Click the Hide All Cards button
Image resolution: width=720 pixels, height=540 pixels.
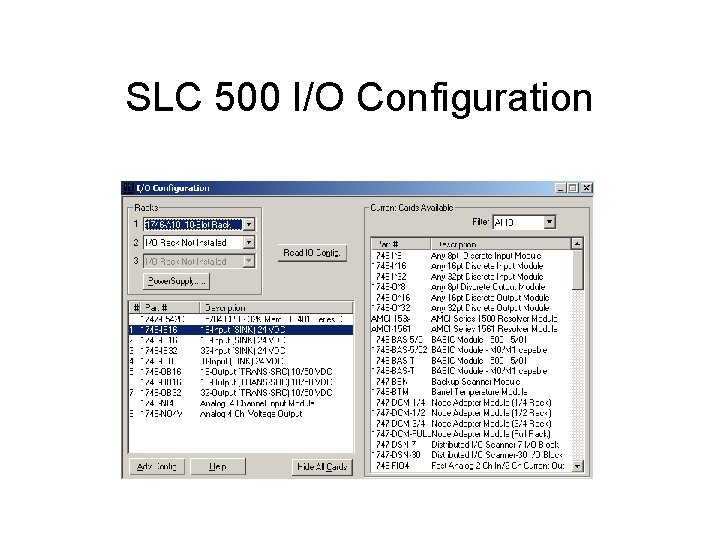tap(322, 467)
